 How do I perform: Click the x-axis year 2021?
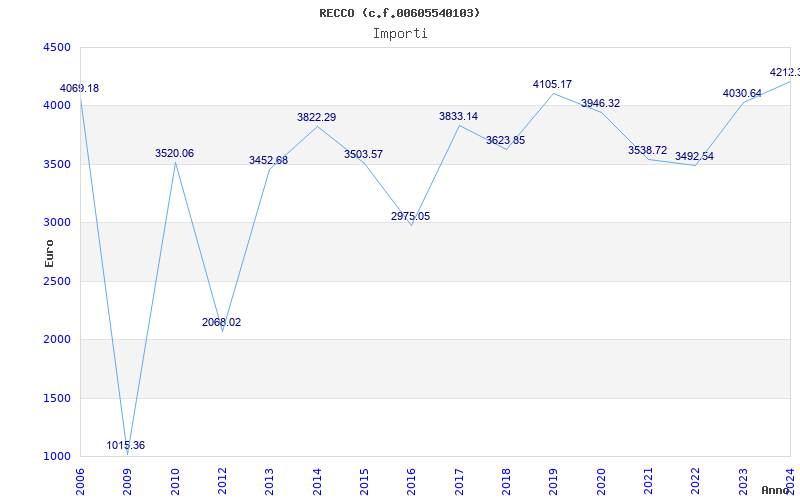(x=648, y=482)
